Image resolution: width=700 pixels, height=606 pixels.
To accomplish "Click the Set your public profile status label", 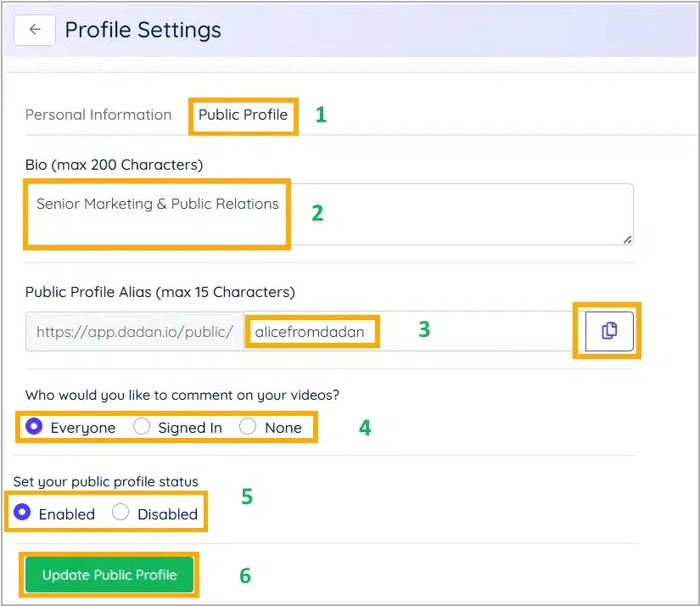I will coord(105,481).
